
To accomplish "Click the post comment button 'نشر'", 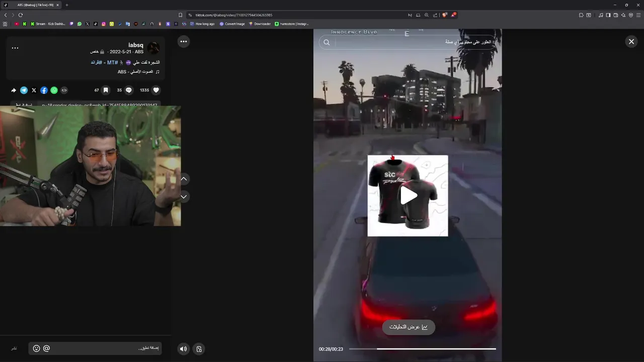I will click(14, 348).
